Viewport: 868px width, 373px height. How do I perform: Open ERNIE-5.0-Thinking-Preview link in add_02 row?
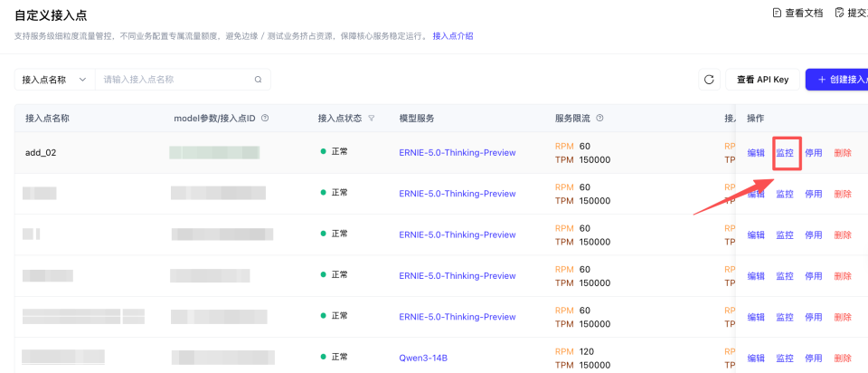tap(458, 153)
